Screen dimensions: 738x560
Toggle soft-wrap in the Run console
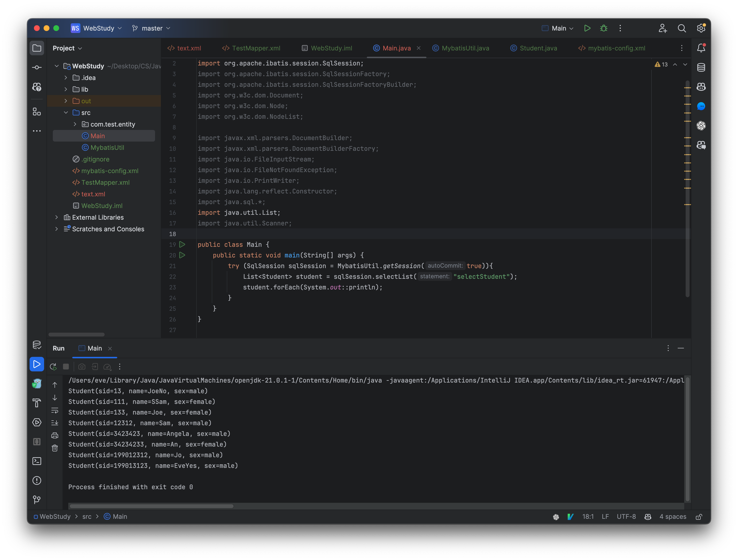pos(55,411)
